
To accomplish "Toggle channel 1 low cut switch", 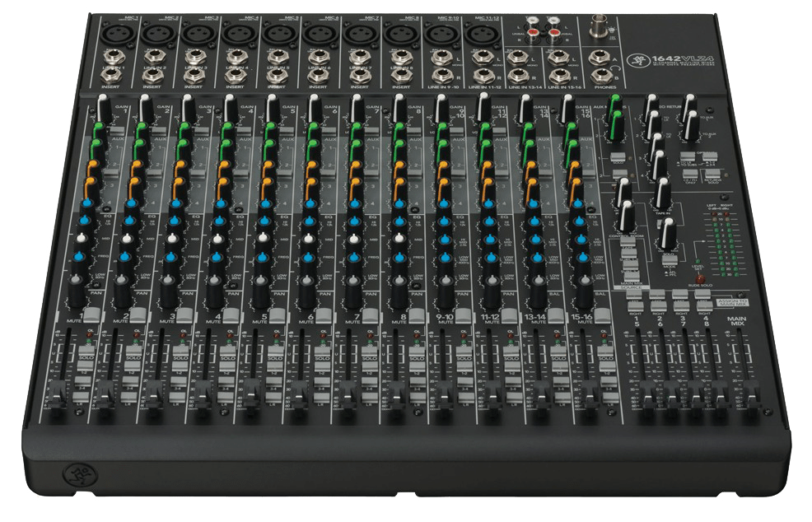I will pos(116,132).
